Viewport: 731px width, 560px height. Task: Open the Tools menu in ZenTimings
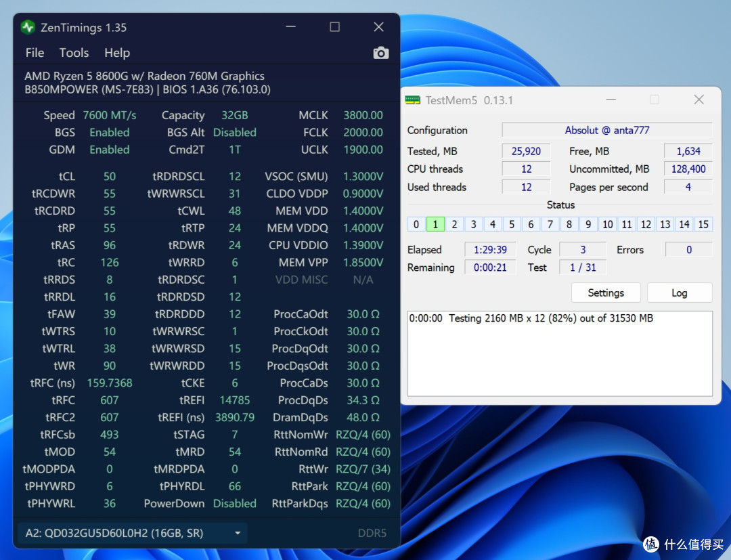[x=74, y=53]
